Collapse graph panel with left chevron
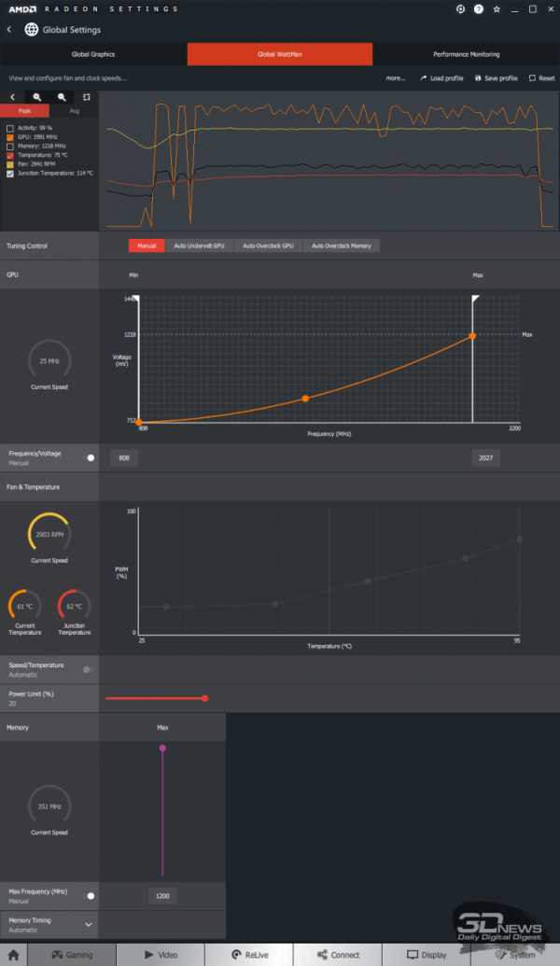The width and height of the screenshot is (560, 966). [x=12, y=97]
